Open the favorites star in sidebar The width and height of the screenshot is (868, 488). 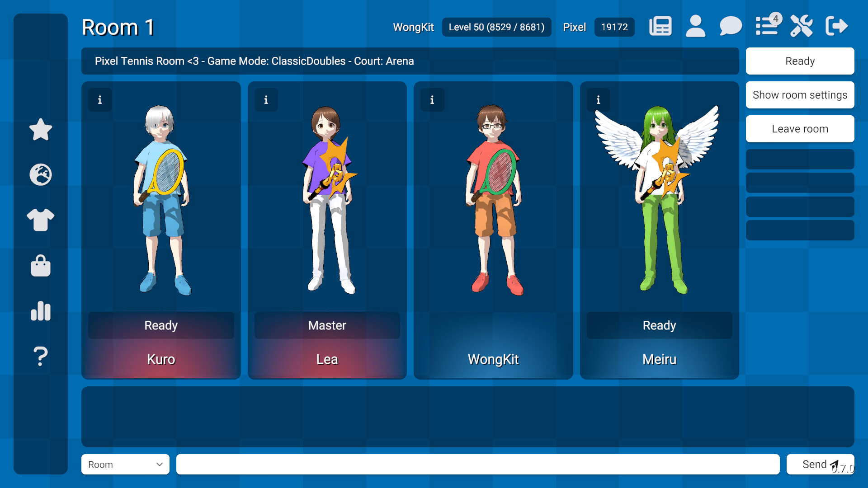(41, 130)
